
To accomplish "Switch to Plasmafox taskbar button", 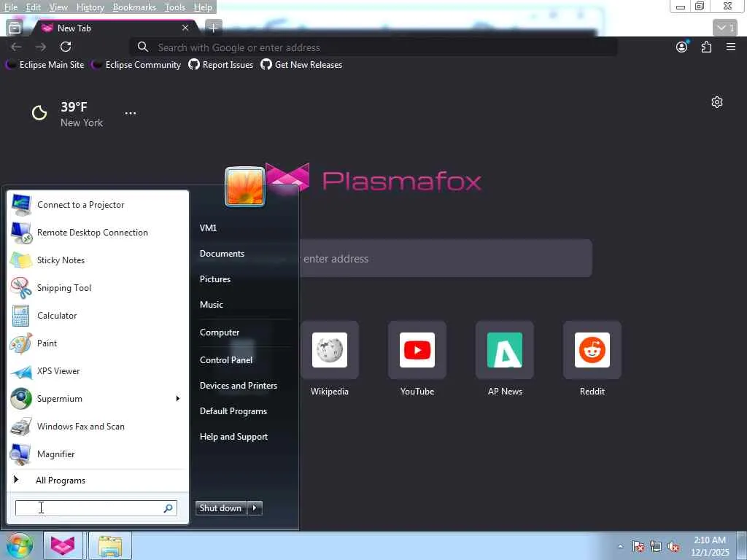I will coord(63,545).
